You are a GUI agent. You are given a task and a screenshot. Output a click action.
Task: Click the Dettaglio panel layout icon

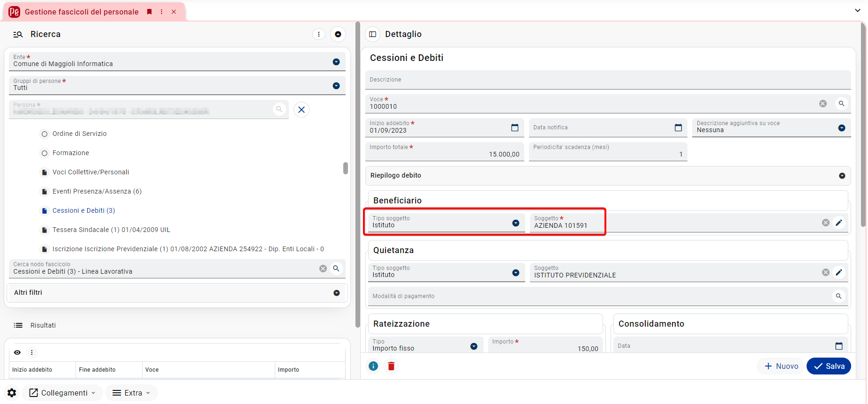pyautogui.click(x=373, y=34)
